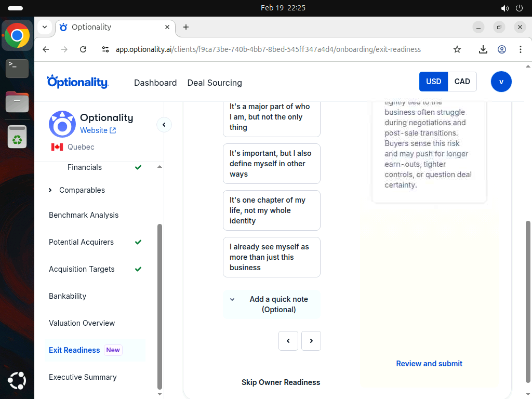The width and height of the screenshot is (532, 399).
Task: Click the Optionality logo icon
Action: click(x=62, y=124)
